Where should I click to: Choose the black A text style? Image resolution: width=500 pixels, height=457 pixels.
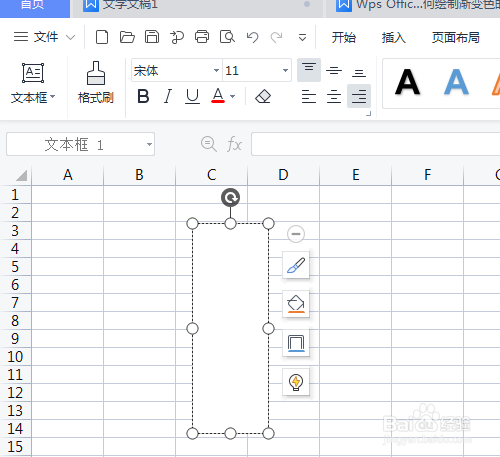[407, 82]
